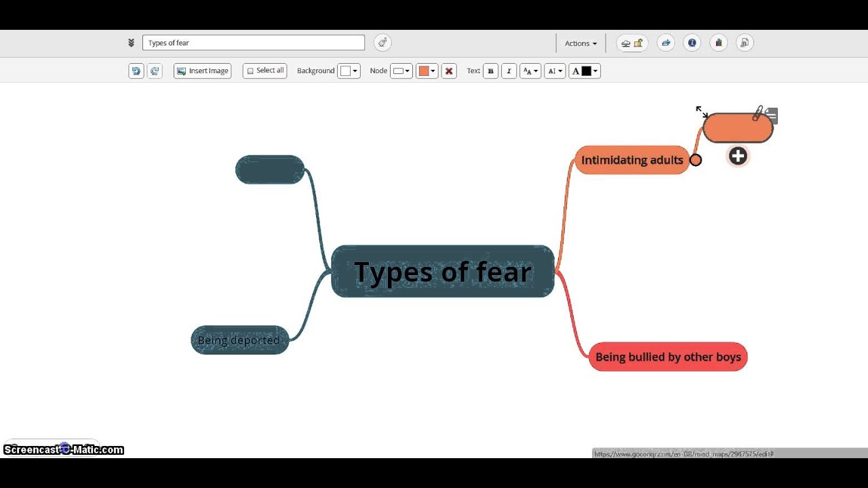868x488 pixels.
Task: Click the Insert Image button
Action: click(x=202, y=70)
